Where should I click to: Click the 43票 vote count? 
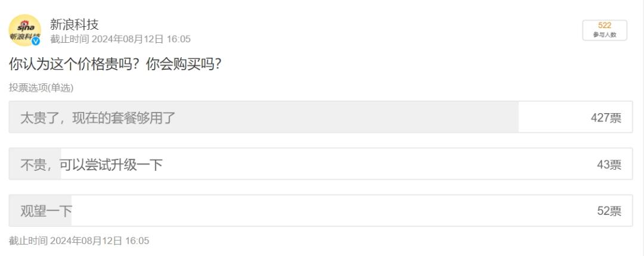coord(609,165)
